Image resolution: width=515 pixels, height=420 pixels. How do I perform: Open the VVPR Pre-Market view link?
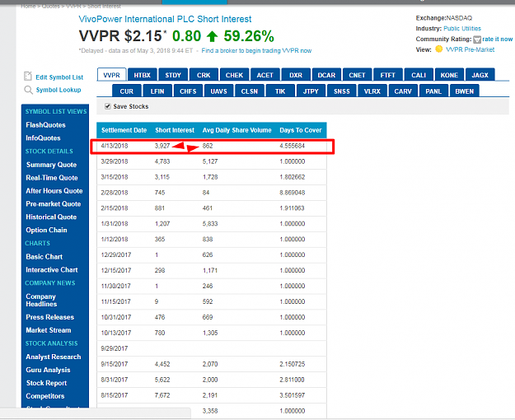(470, 49)
